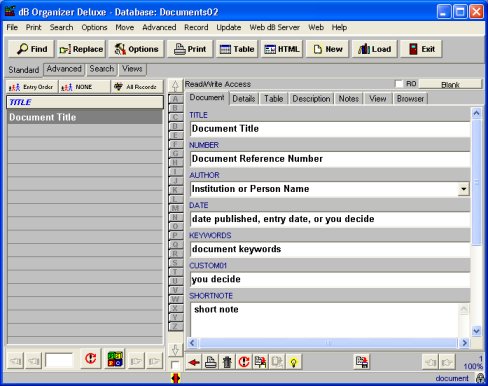Image resolution: width=488 pixels, height=386 pixels.
Task: Jump to letter M in alphabet index
Action: coord(175,208)
